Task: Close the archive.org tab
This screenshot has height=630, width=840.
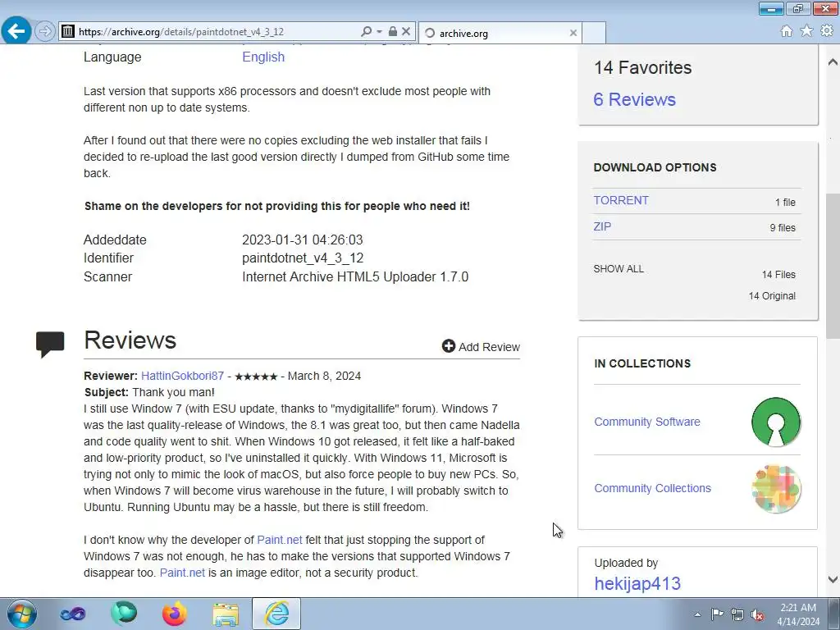Action: (x=573, y=33)
